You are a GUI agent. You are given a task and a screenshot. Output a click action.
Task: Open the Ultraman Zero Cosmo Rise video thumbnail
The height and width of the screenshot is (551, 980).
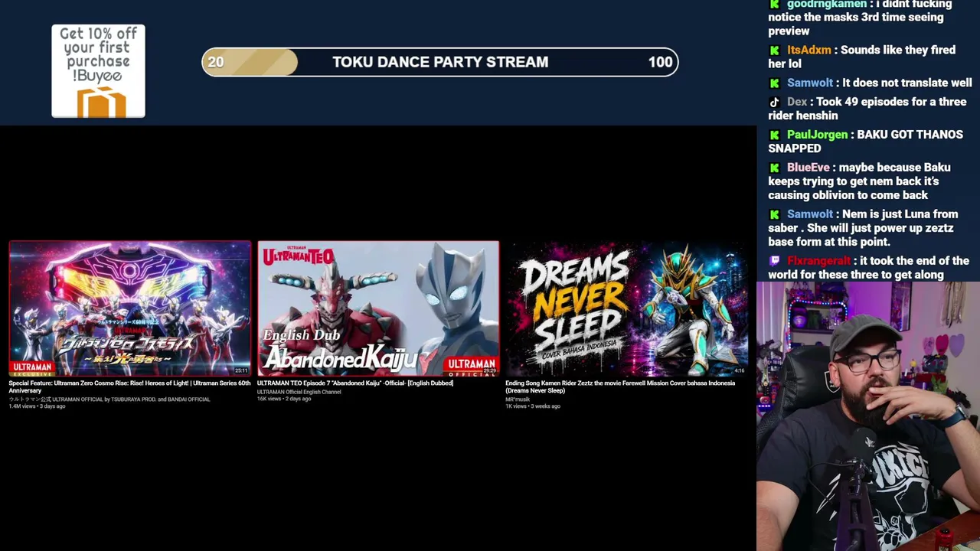coord(130,309)
